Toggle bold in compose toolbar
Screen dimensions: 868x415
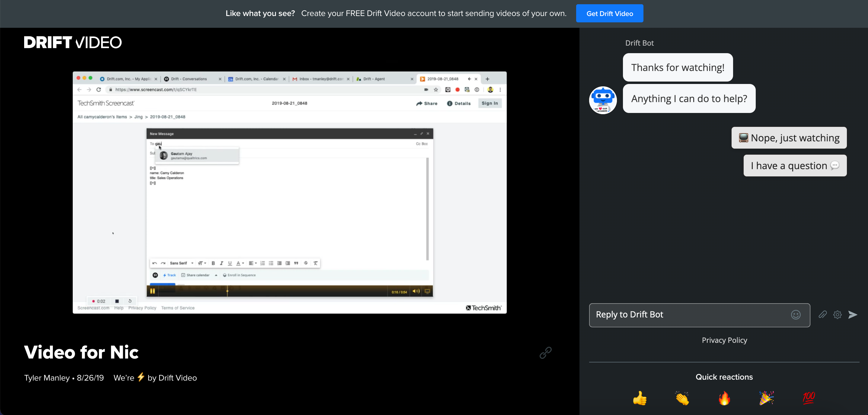pos(213,263)
